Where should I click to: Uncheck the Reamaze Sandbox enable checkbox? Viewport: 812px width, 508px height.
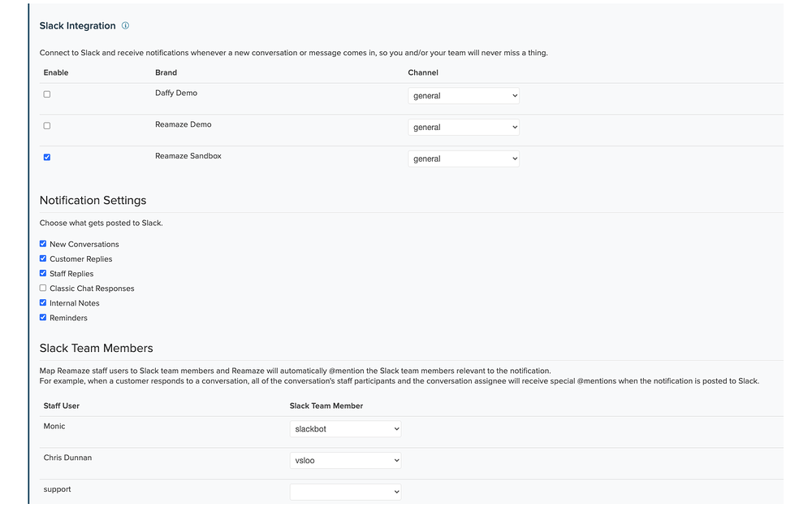click(47, 157)
